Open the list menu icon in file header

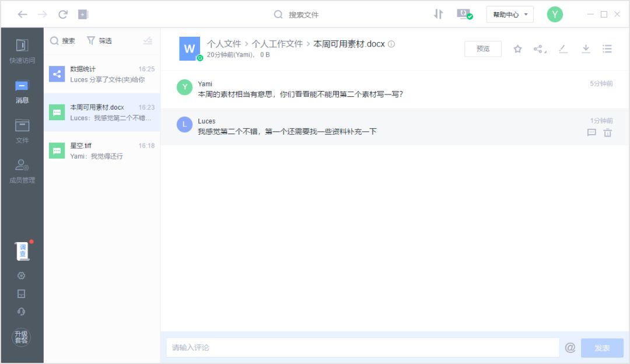point(607,49)
